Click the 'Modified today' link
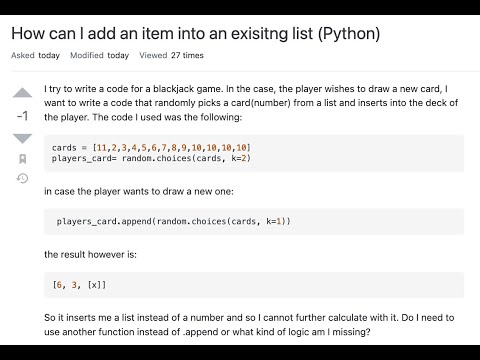The height and width of the screenshot is (360, 480). tap(99, 55)
